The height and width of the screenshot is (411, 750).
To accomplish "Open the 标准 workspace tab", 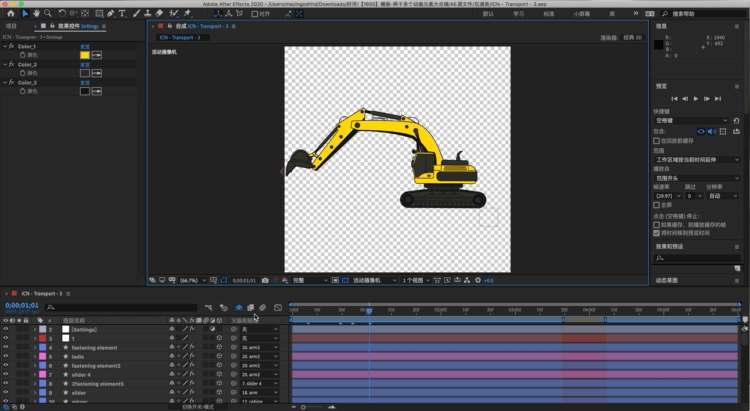I will click(x=548, y=14).
